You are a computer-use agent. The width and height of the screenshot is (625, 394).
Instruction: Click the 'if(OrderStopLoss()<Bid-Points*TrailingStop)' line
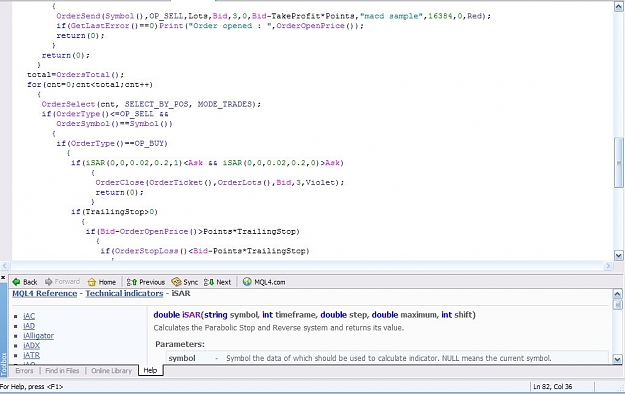[205, 251]
